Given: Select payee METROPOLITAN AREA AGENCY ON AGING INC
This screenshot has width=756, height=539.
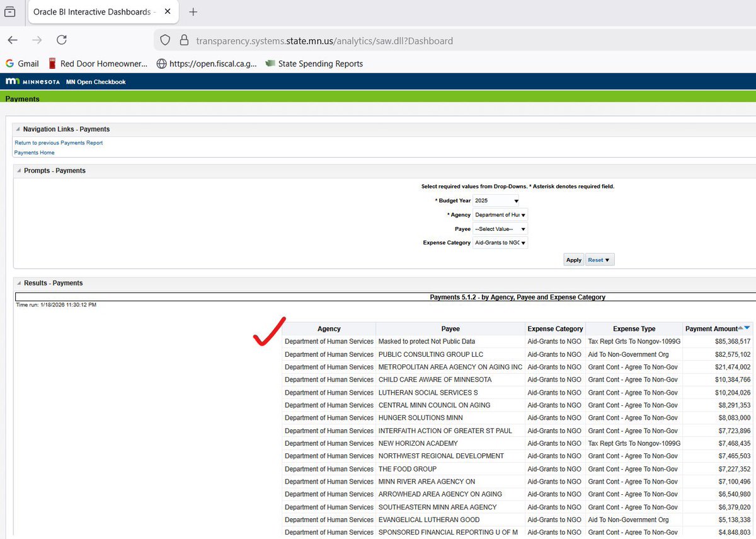Looking at the screenshot, I should (450, 367).
